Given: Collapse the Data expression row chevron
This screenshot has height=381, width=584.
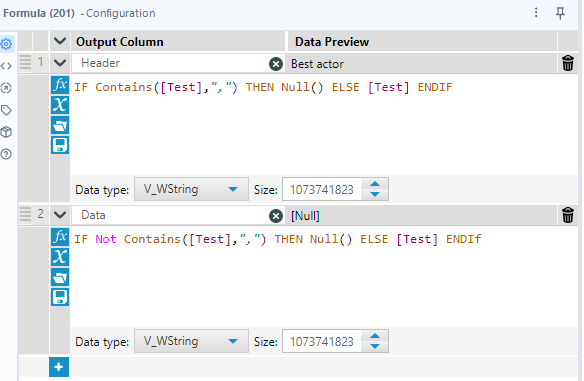Looking at the screenshot, I should coord(60,215).
